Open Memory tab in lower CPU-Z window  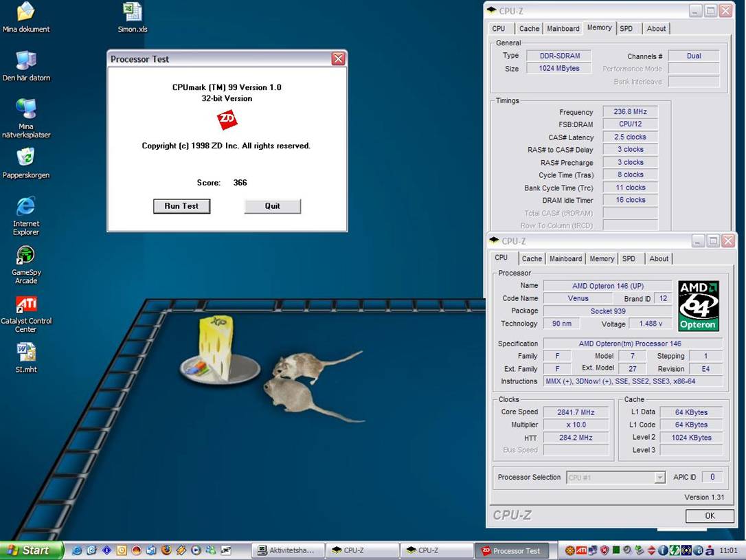coord(602,259)
